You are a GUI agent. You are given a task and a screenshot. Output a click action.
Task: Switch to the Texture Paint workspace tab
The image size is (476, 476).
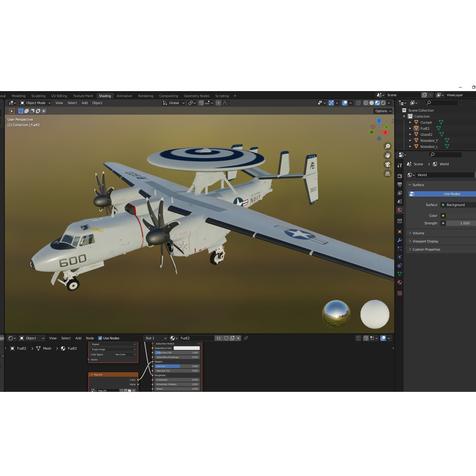coord(83,96)
